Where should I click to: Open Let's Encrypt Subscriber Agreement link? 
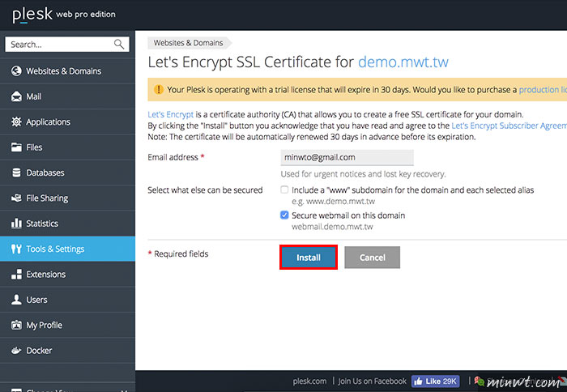[x=509, y=126]
